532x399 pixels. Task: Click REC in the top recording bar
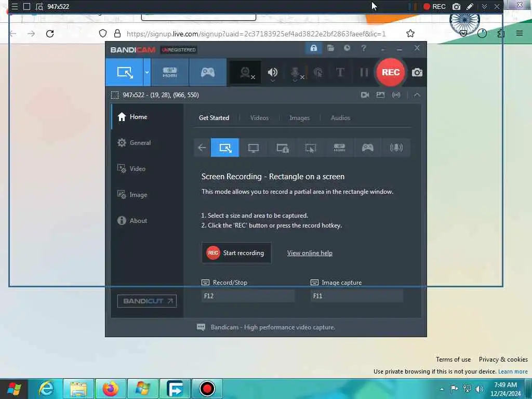tap(434, 6)
